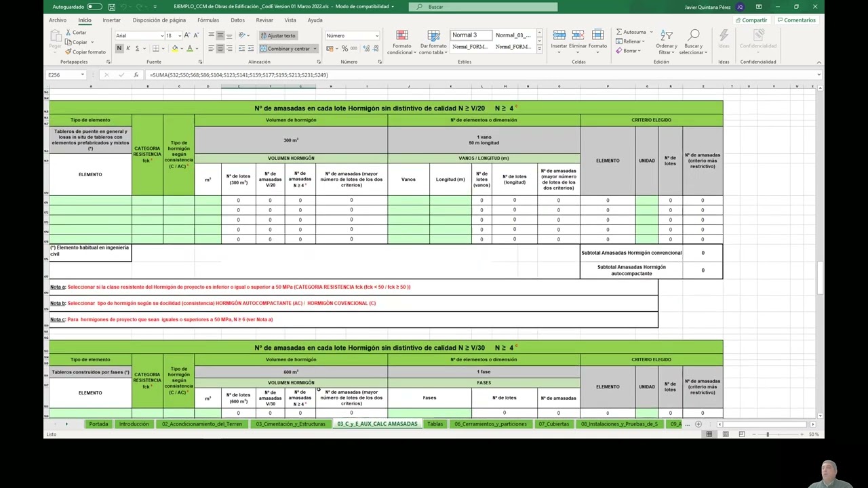Open Dar formato como tabla
Screen dimensions: 868x488
click(x=433, y=43)
